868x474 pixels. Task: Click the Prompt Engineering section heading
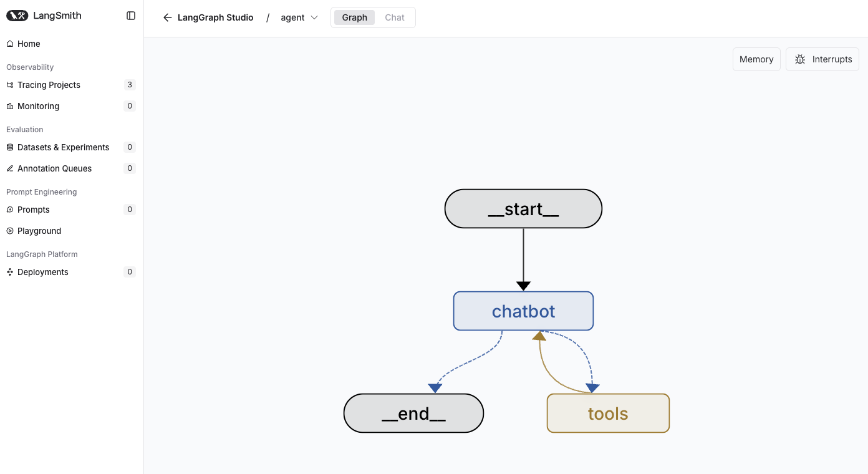tap(42, 192)
